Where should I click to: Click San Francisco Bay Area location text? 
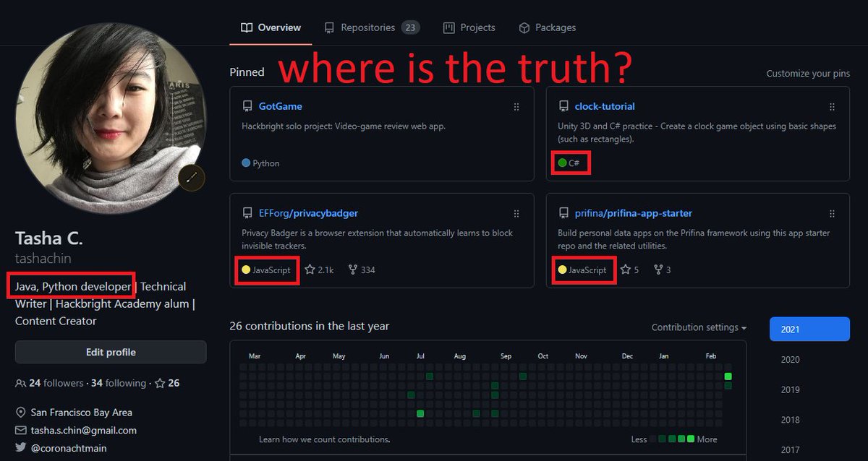pyautogui.click(x=81, y=413)
